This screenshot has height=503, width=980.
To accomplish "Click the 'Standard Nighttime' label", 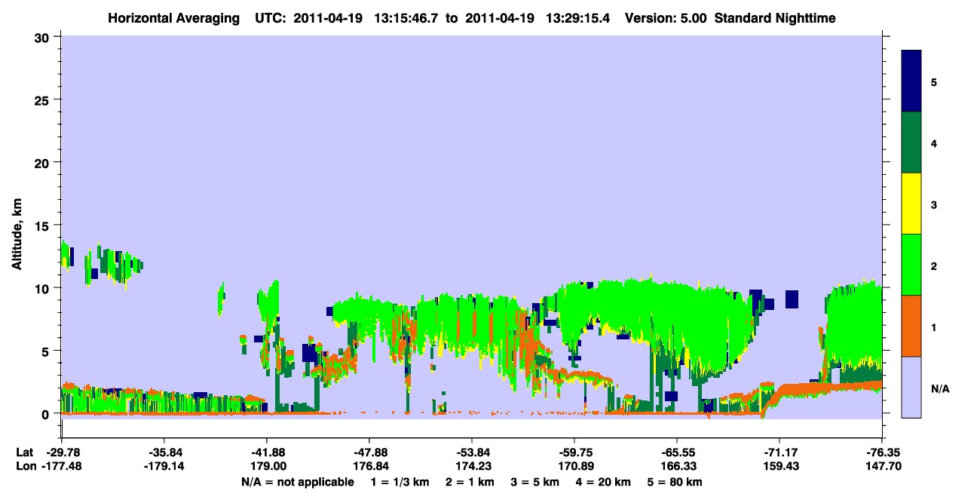I will [776, 17].
